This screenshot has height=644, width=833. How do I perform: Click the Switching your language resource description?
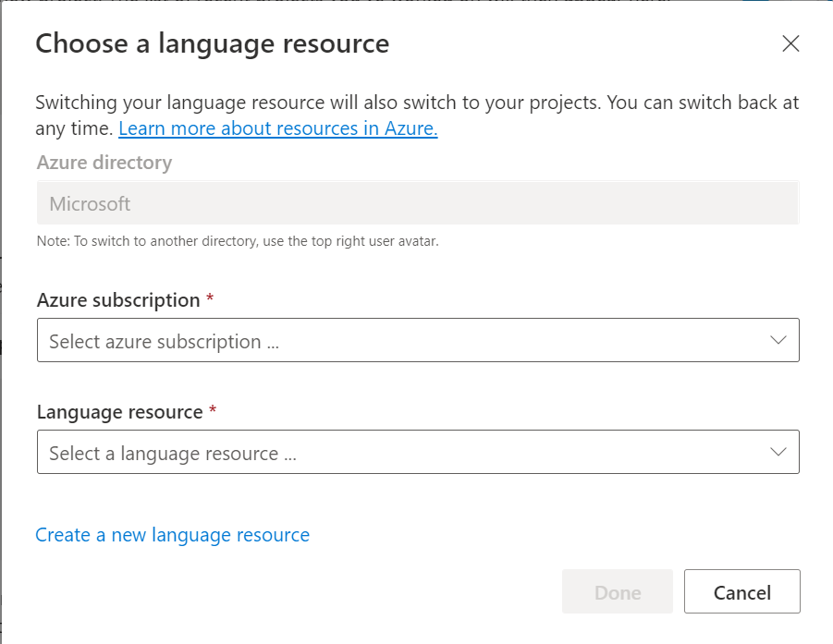416,103
